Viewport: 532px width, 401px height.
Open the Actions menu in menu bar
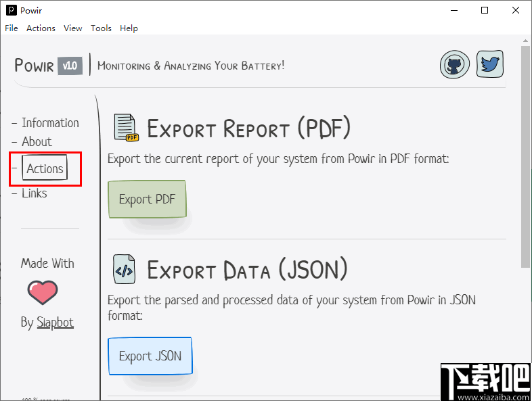point(41,28)
